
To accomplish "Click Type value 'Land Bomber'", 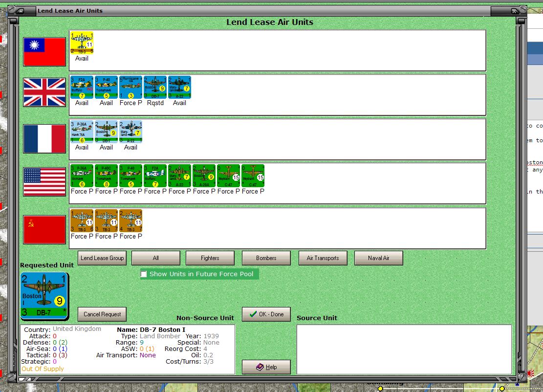I will [160, 336].
